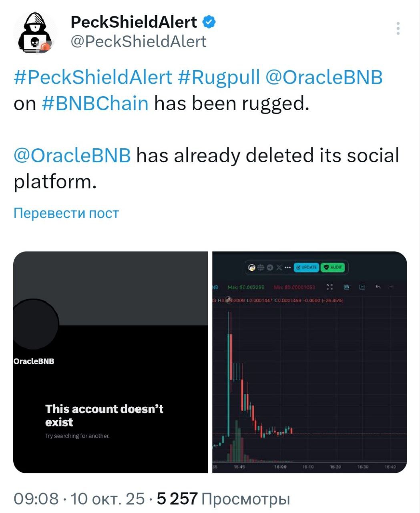Translate the post via Перевести пост
Viewport: 420px width, 513px height.
66,213
